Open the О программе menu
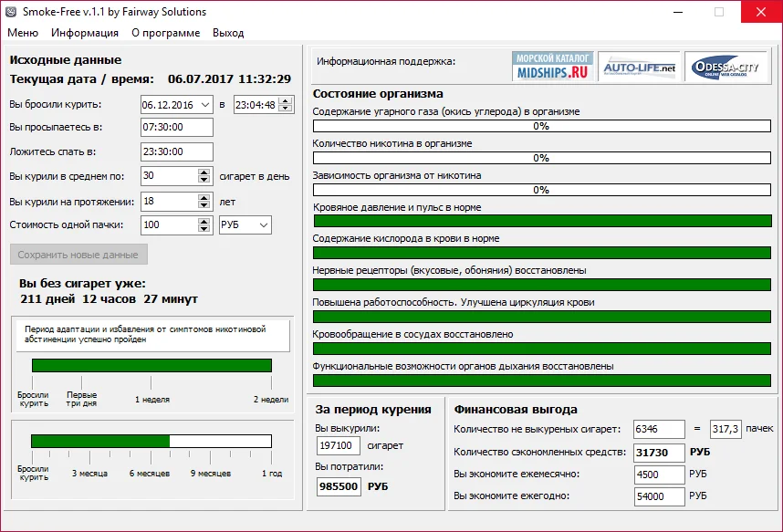The image size is (783, 532). (x=165, y=33)
